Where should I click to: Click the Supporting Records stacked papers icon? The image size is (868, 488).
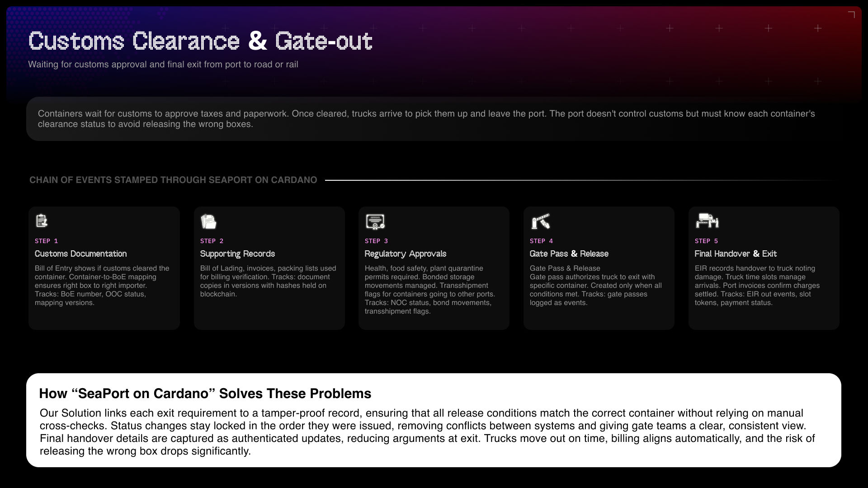(x=208, y=221)
